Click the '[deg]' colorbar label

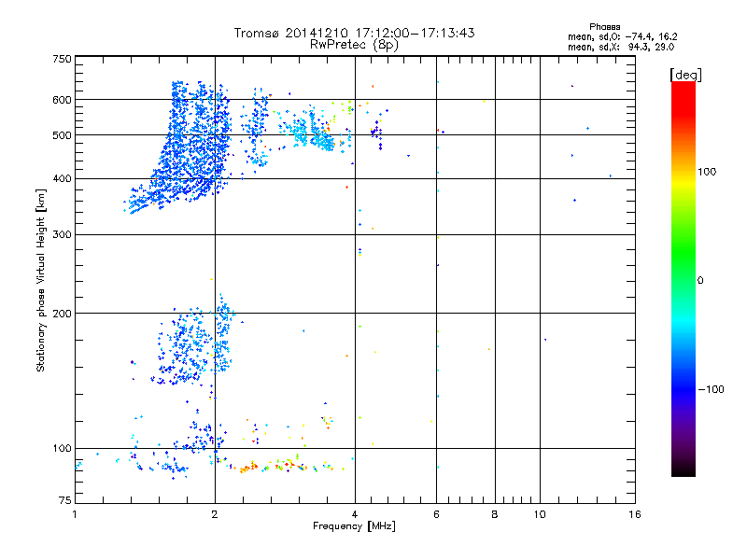685,75
